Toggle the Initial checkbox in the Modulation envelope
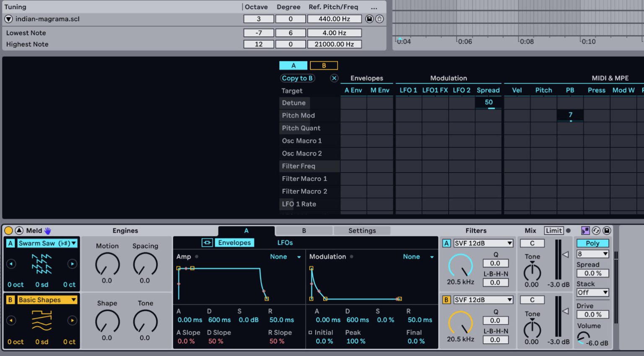The width and height of the screenshot is (644, 356). [311, 332]
